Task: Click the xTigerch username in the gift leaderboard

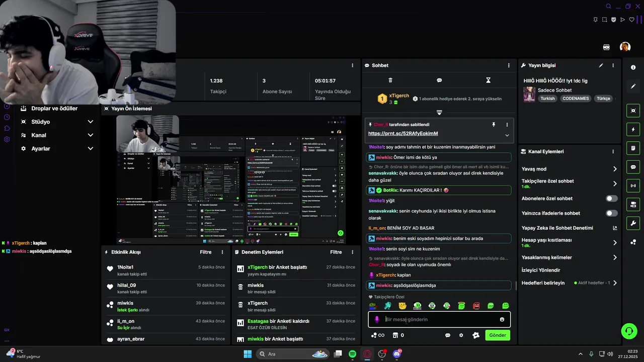Action: pyautogui.click(x=399, y=96)
